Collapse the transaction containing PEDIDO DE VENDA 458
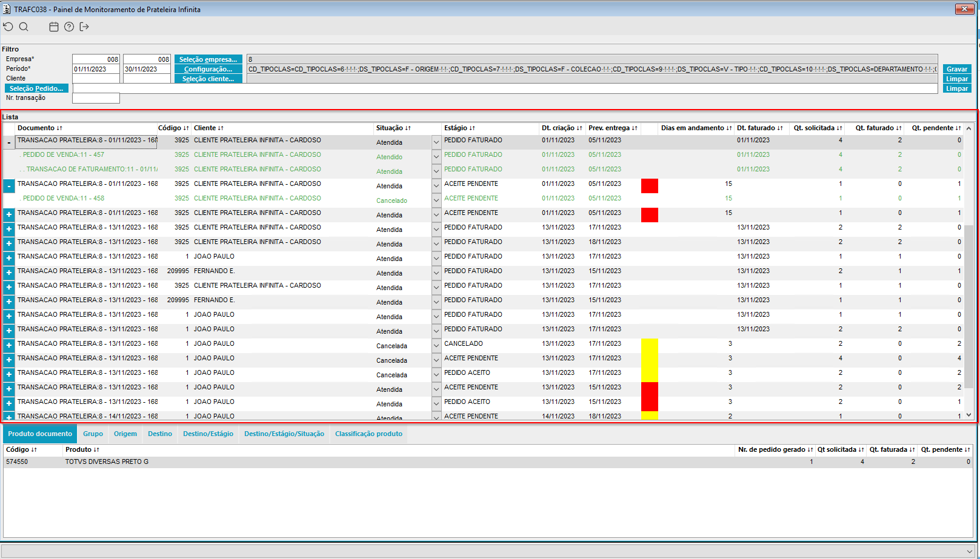 coord(8,186)
